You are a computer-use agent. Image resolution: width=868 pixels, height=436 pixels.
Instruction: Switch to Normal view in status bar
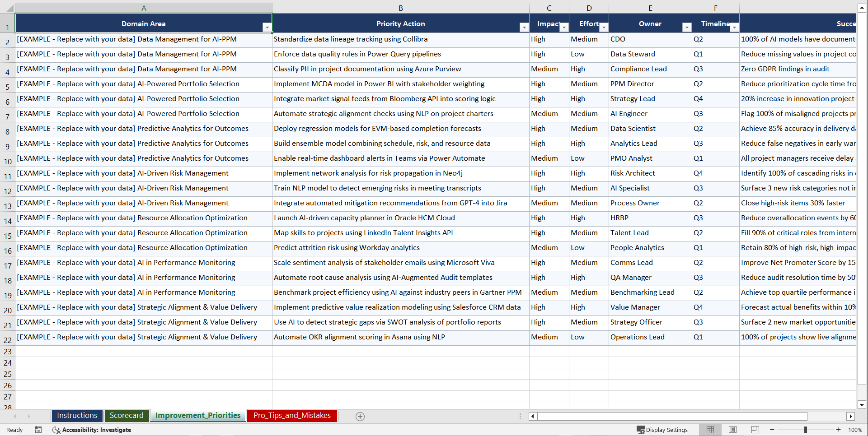point(710,430)
